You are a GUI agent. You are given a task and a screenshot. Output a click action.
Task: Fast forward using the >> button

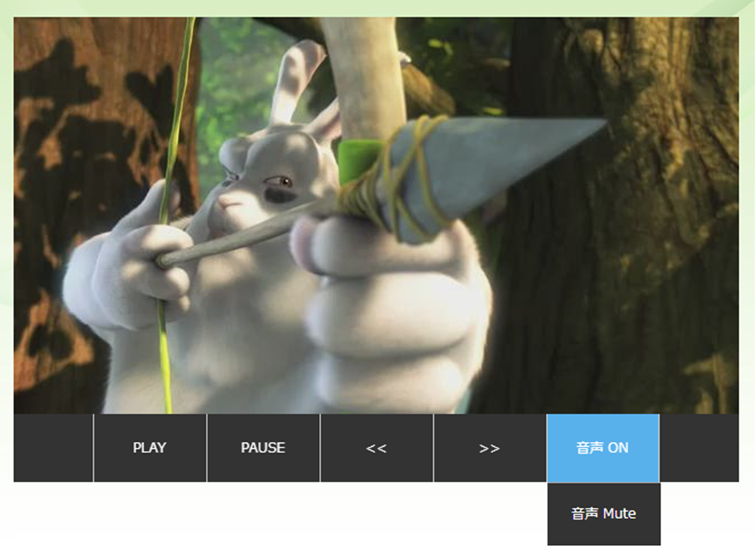490,448
